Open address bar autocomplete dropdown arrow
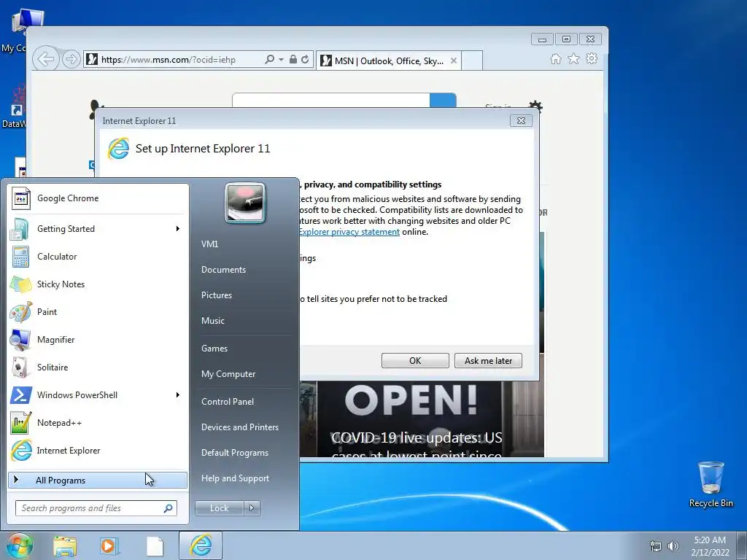 pyautogui.click(x=281, y=60)
